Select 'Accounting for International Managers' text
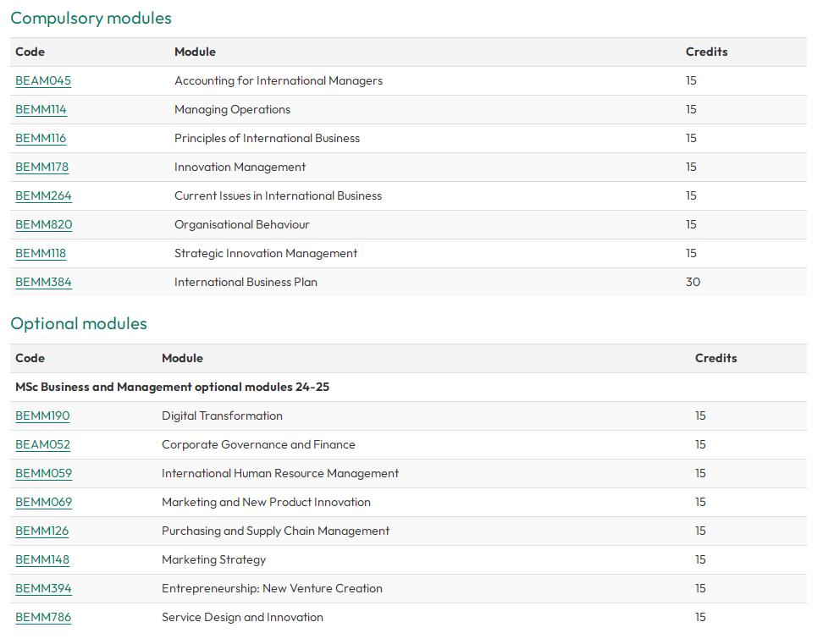 point(279,80)
